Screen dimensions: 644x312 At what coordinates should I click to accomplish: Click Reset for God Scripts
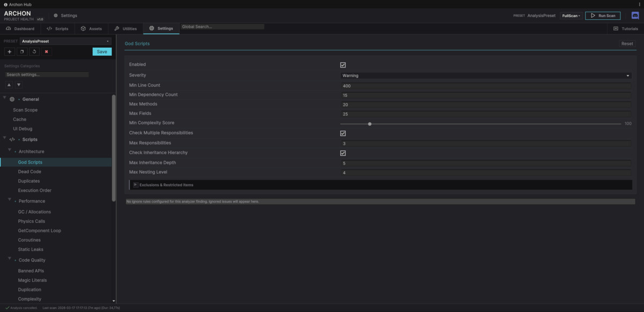point(627,43)
